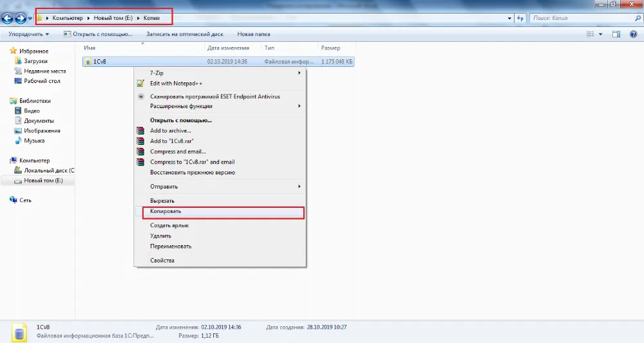Choose Переименовать in the context menu

pyautogui.click(x=220, y=246)
